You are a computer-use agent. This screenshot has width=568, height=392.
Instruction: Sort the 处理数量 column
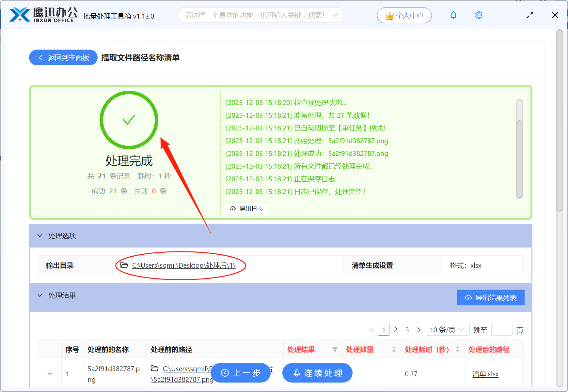click(394, 349)
